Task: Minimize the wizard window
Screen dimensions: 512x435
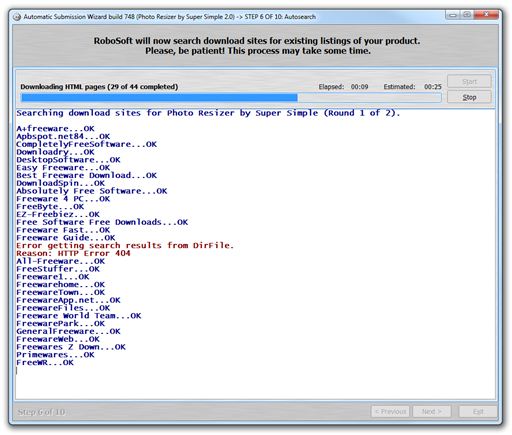Action: click(x=453, y=15)
